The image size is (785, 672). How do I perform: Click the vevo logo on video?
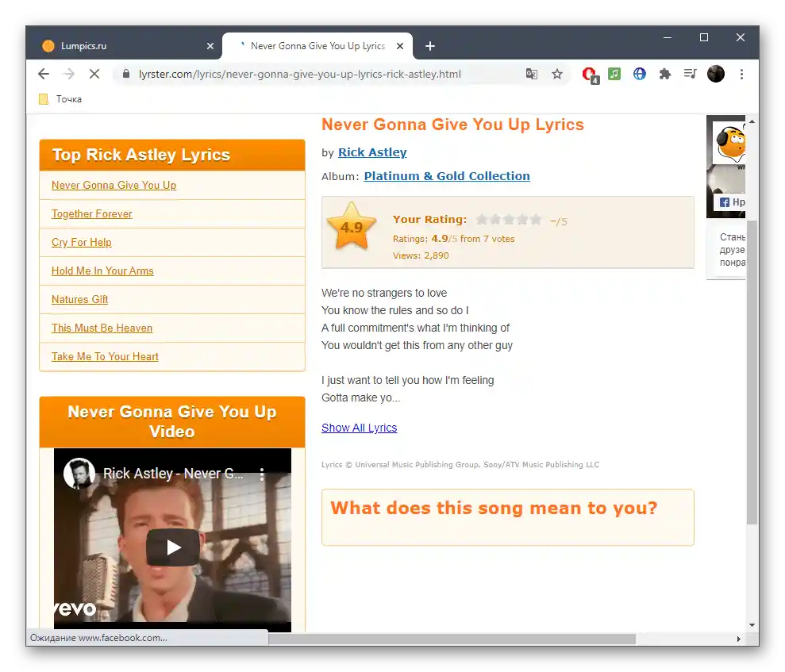pyautogui.click(x=75, y=609)
